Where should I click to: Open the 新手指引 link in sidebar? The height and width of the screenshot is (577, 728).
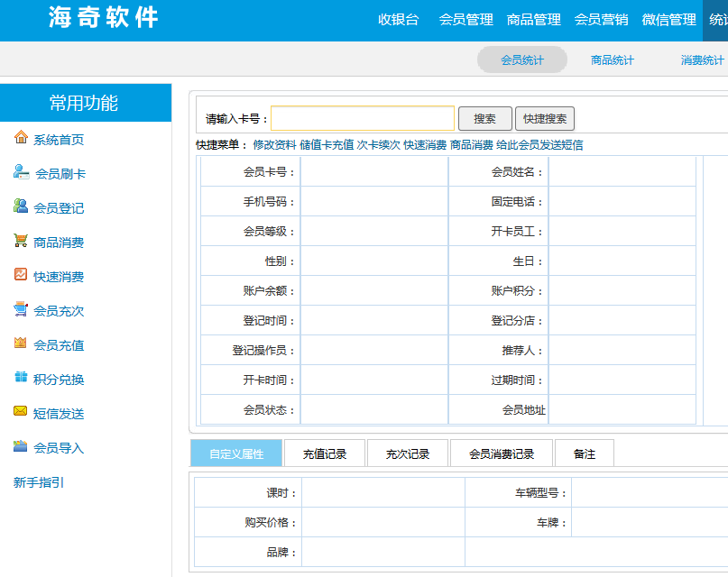click(x=39, y=482)
